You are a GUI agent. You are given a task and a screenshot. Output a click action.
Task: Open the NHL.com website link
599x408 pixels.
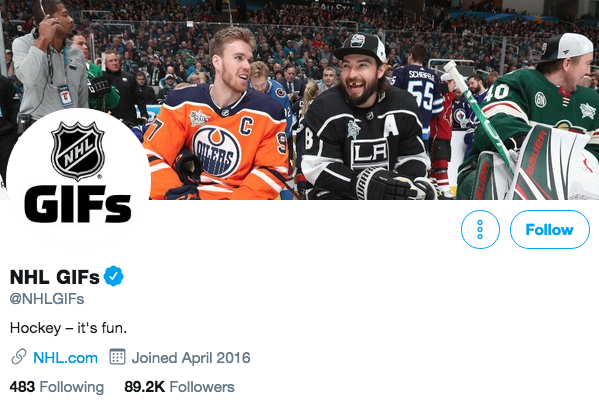(x=65, y=358)
